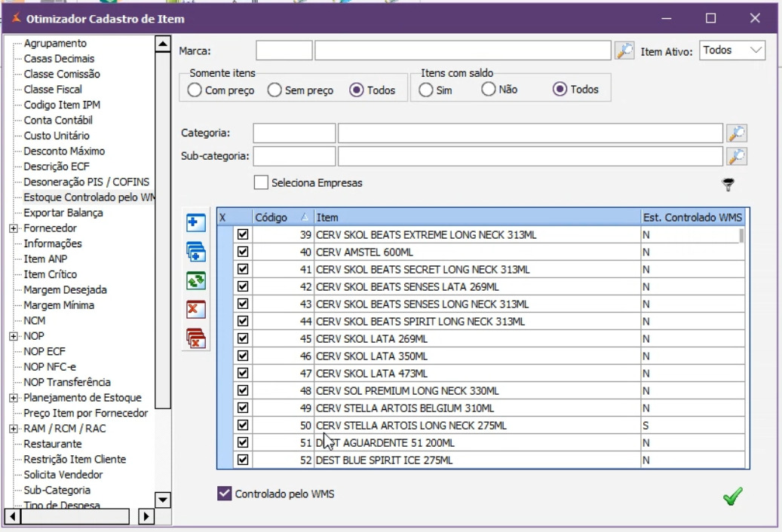Open the 'Item Ativo' dropdown
This screenshot has height=532, width=782.
click(732, 50)
